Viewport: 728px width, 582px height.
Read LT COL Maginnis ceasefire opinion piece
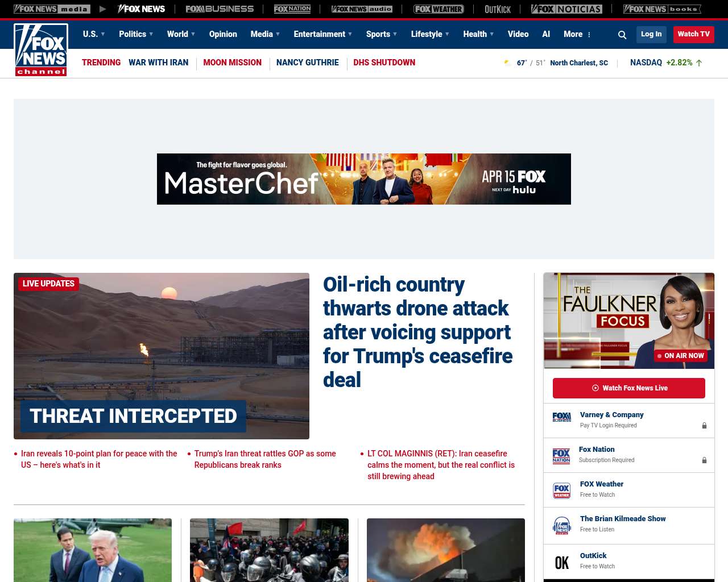coord(441,465)
